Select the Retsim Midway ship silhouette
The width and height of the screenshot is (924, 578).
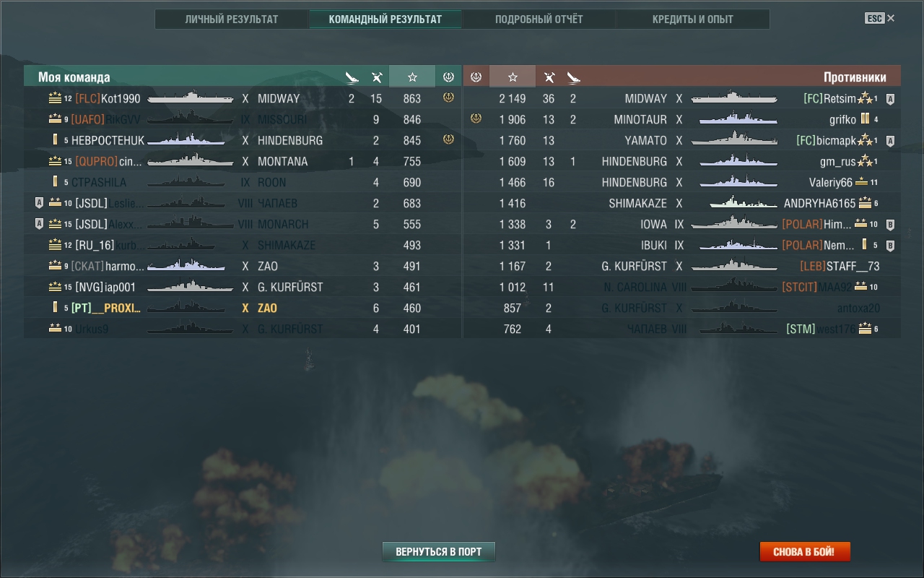point(733,98)
